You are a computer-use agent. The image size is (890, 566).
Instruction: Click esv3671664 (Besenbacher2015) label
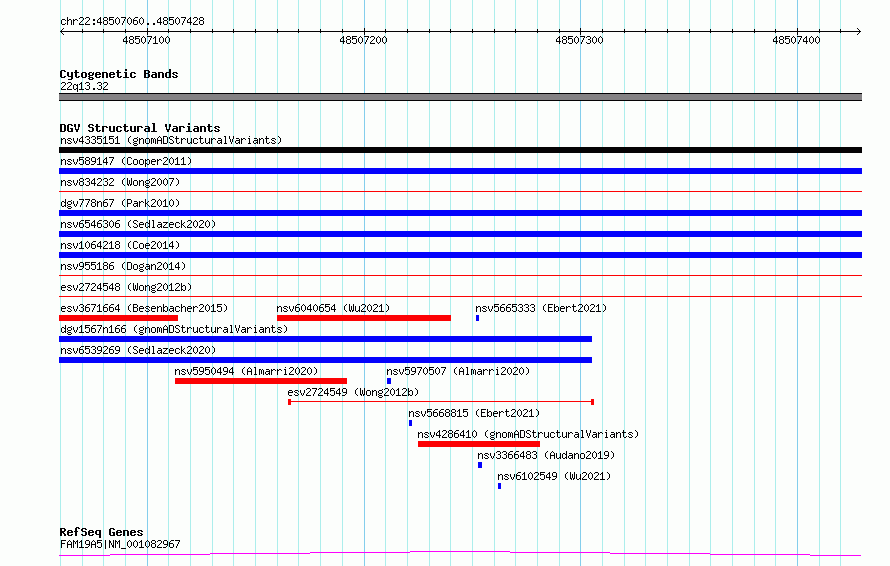click(x=144, y=308)
